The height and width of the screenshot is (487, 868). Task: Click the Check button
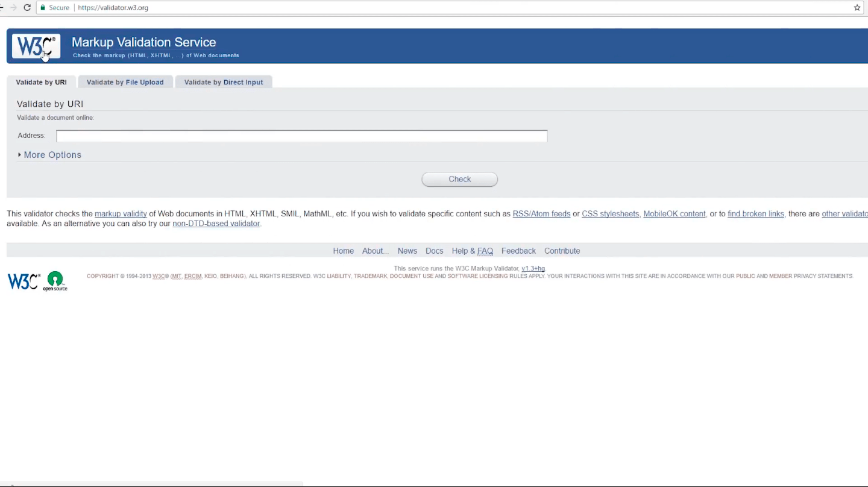(x=459, y=179)
